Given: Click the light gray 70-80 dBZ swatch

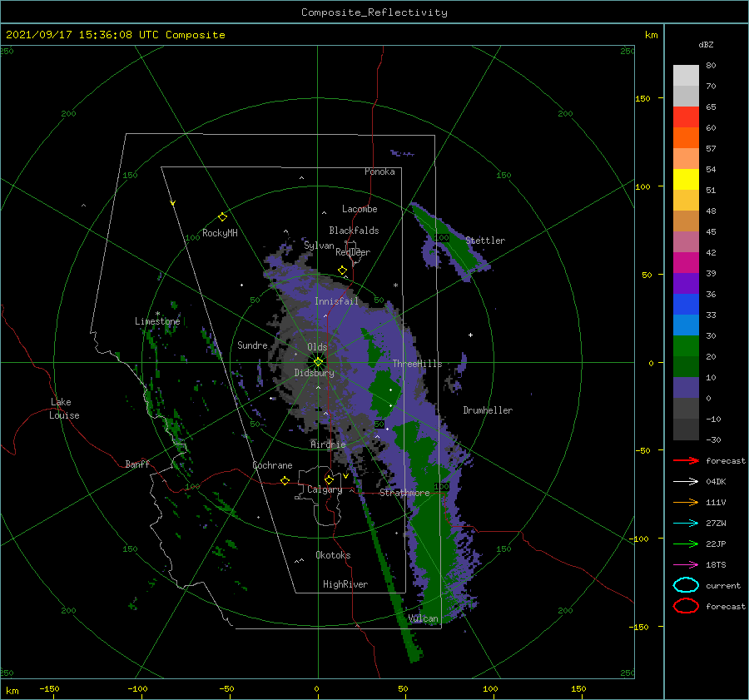Looking at the screenshot, I should point(686,76).
